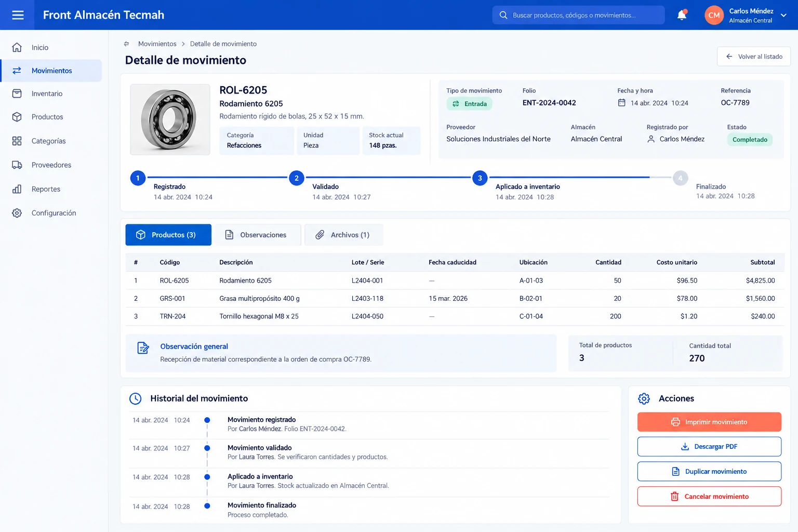Click the Proveedores truck icon
798x532 pixels.
point(17,165)
